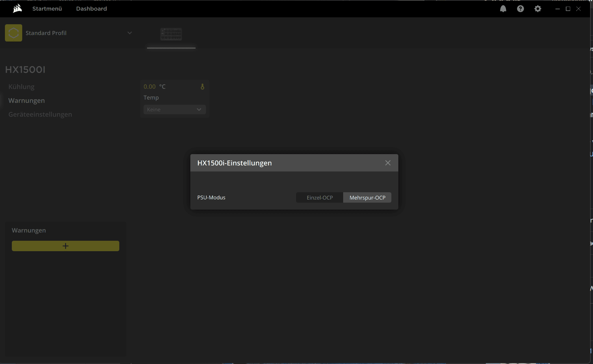The height and width of the screenshot is (364, 593).
Task: Maximize the iCUE window
Action: pos(568,9)
